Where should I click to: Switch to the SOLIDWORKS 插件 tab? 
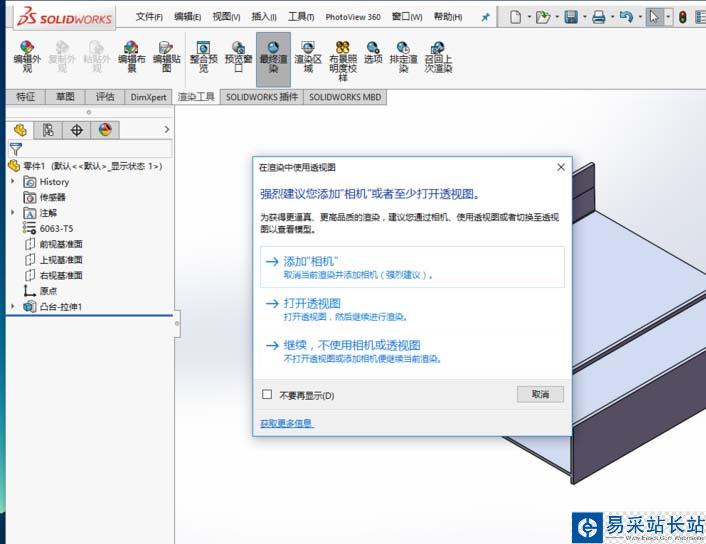262,97
